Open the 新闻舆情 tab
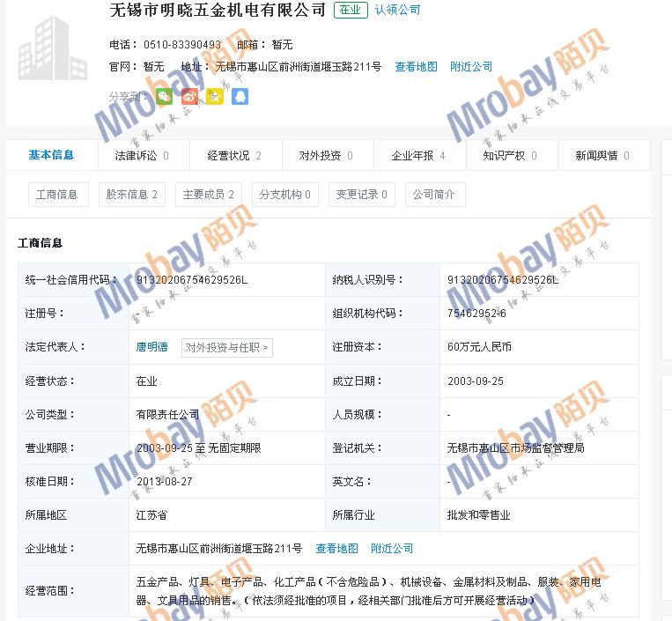Image resolution: width=672 pixels, height=621 pixels. (602, 156)
